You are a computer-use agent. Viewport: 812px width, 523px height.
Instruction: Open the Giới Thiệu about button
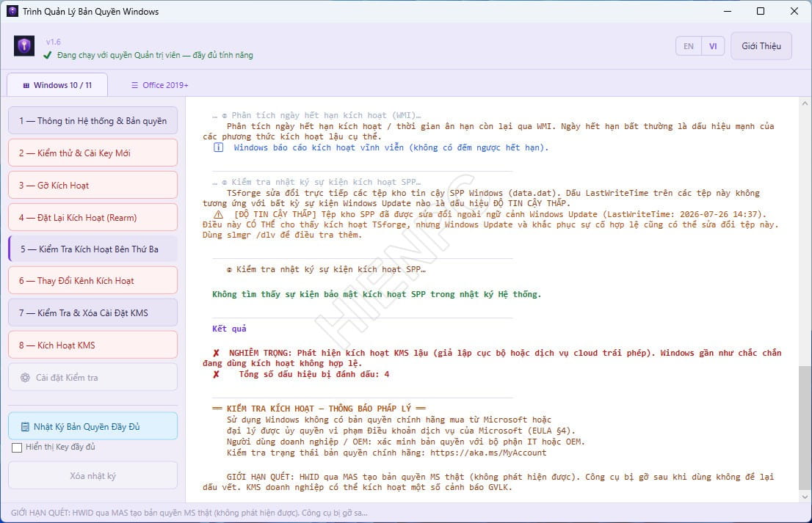(761, 46)
